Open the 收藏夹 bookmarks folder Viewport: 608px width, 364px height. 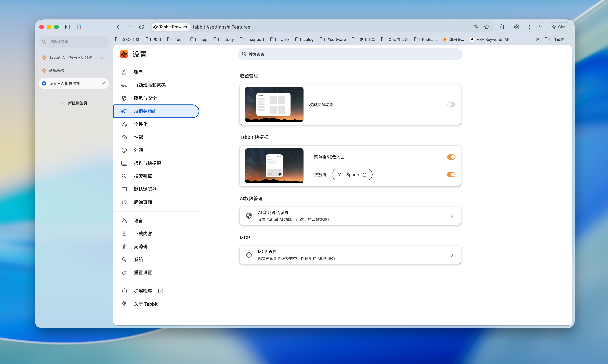(554, 39)
